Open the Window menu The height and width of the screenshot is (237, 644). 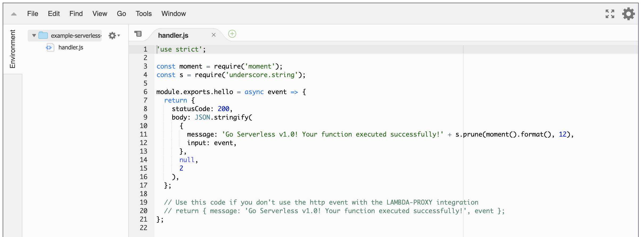click(174, 14)
